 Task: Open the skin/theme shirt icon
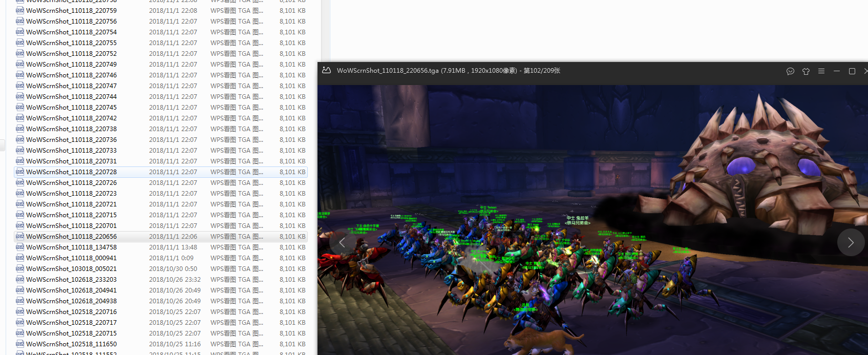click(806, 71)
